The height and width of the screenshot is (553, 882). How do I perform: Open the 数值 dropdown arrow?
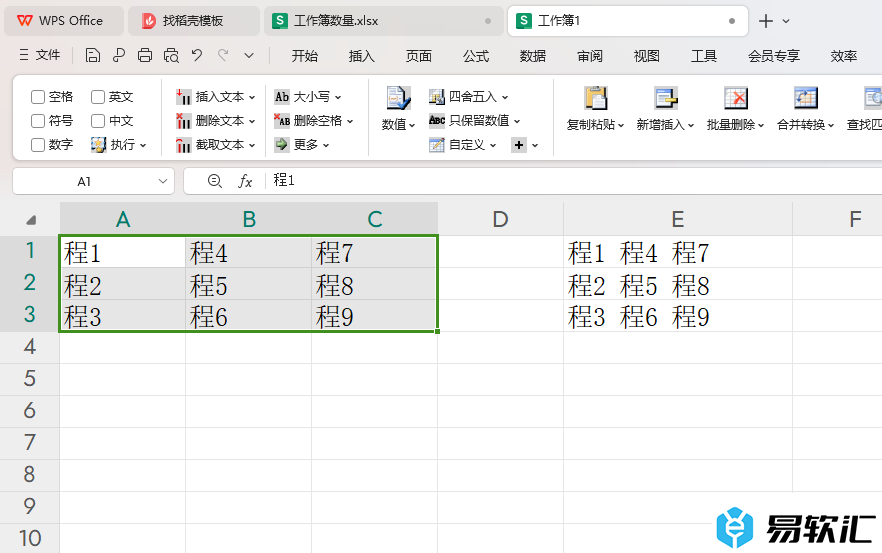pyautogui.click(x=412, y=125)
